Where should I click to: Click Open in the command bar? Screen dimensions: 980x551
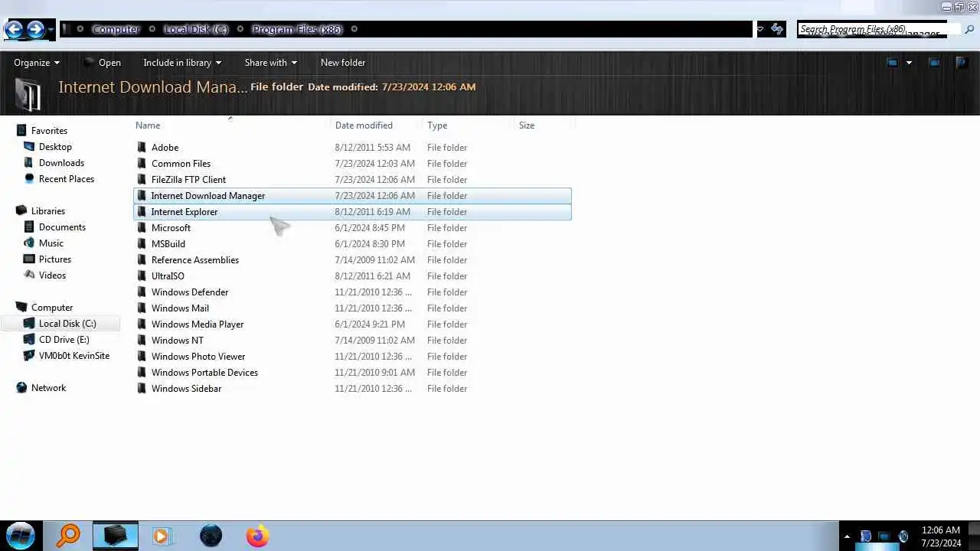(103, 63)
